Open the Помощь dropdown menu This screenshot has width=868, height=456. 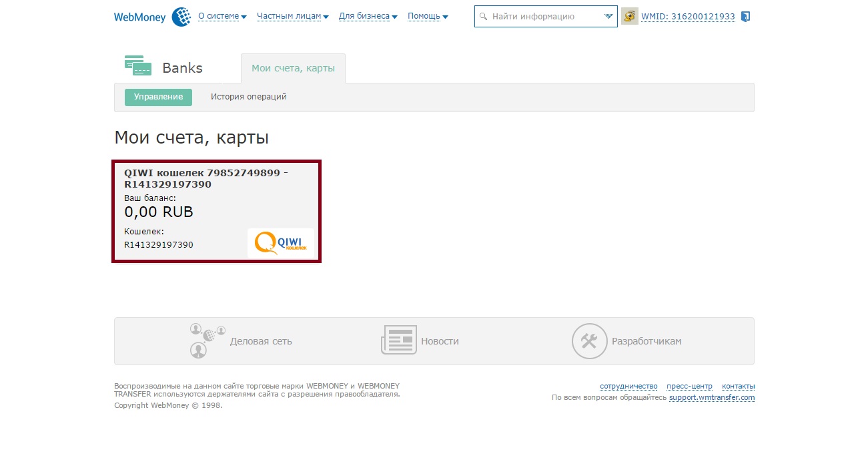click(428, 16)
